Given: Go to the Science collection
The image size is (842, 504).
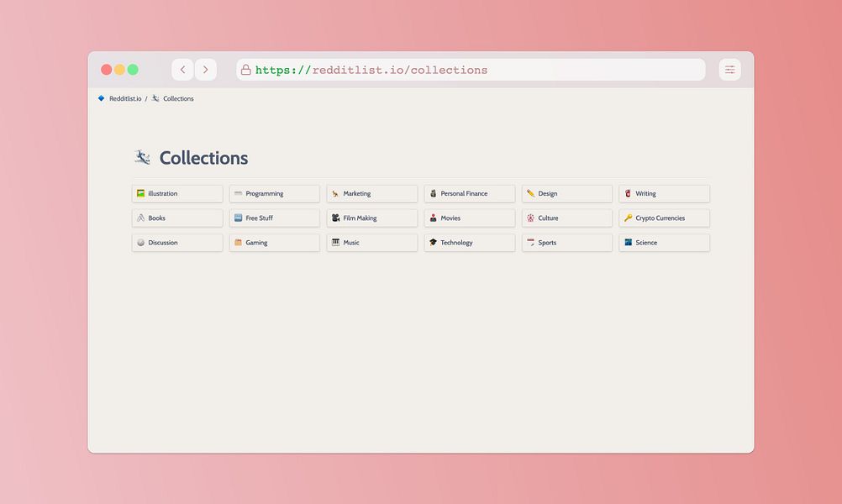Looking at the screenshot, I should tap(664, 243).
